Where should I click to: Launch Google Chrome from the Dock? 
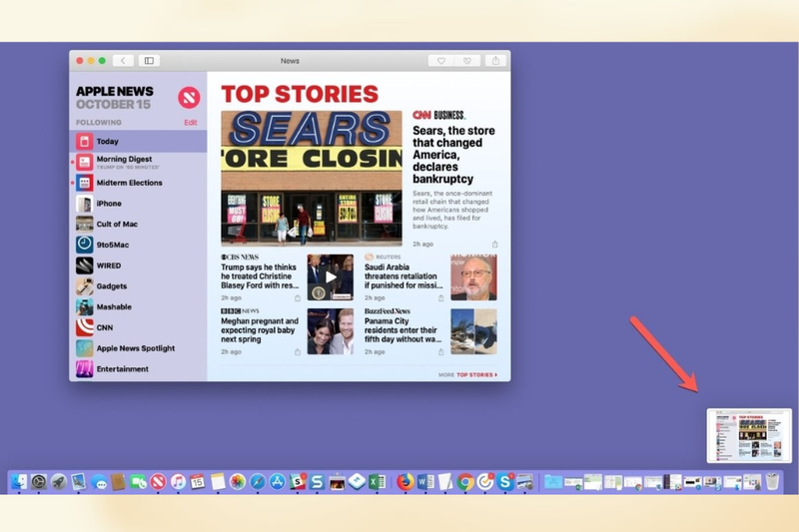pos(464,482)
